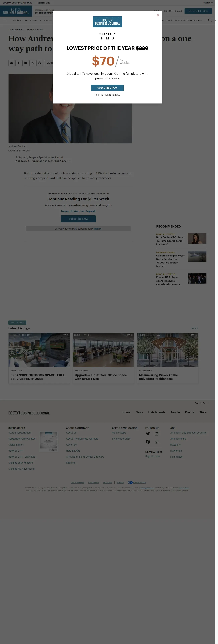Open the hamburger navigation menu
The image size is (218, 644).
5,20
